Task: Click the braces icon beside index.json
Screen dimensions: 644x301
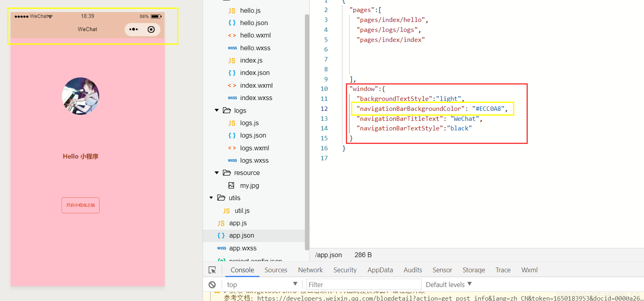Action: point(232,73)
